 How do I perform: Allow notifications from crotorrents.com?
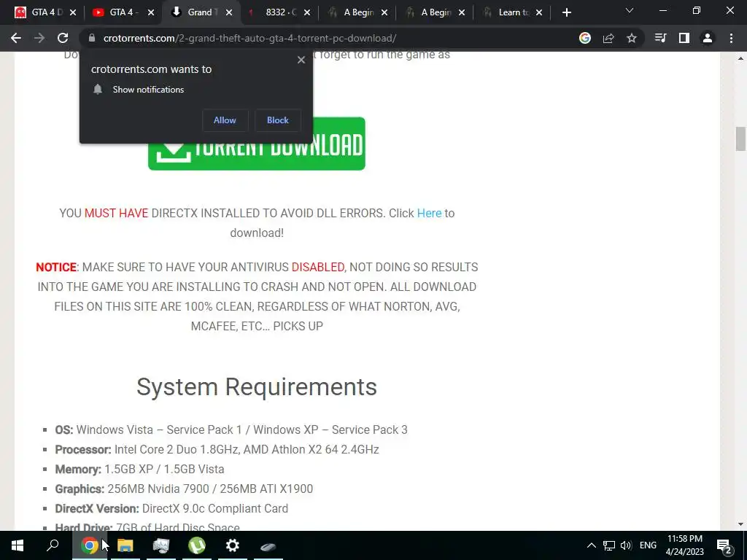click(225, 120)
